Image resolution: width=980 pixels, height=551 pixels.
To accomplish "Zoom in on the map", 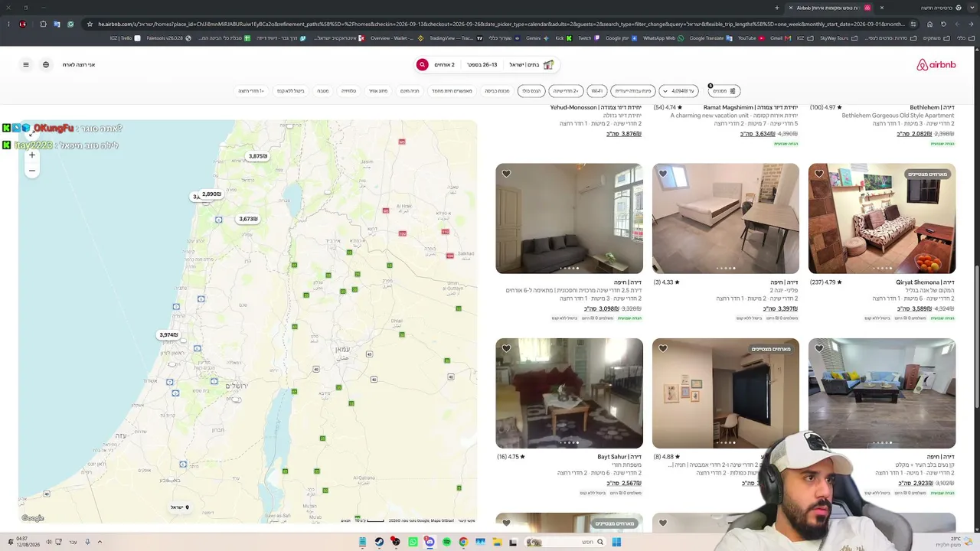I will click(x=32, y=155).
